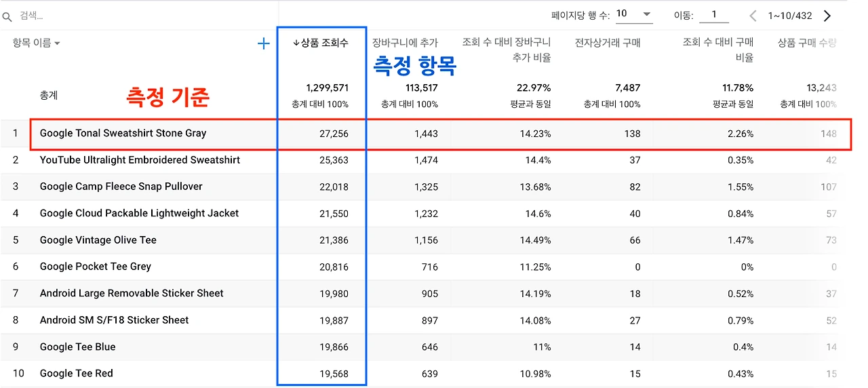This screenshot has height=388, width=868.
Task: Click the 총계 totals row label
Action: (49, 96)
